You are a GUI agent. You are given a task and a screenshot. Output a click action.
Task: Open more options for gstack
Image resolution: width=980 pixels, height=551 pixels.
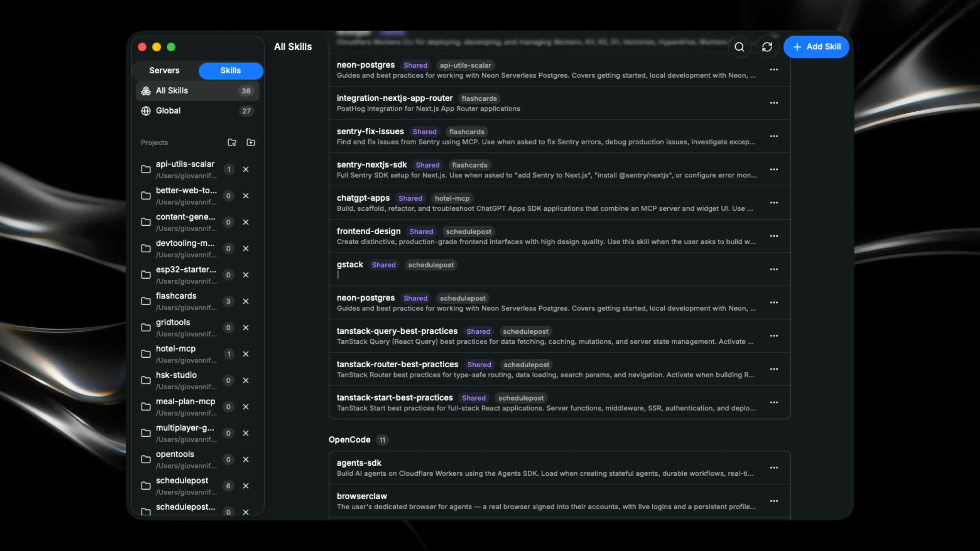[774, 269]
